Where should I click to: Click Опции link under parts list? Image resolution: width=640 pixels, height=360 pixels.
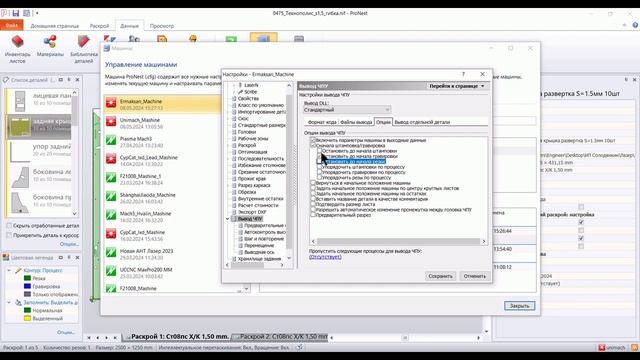(x=69, y=244)
